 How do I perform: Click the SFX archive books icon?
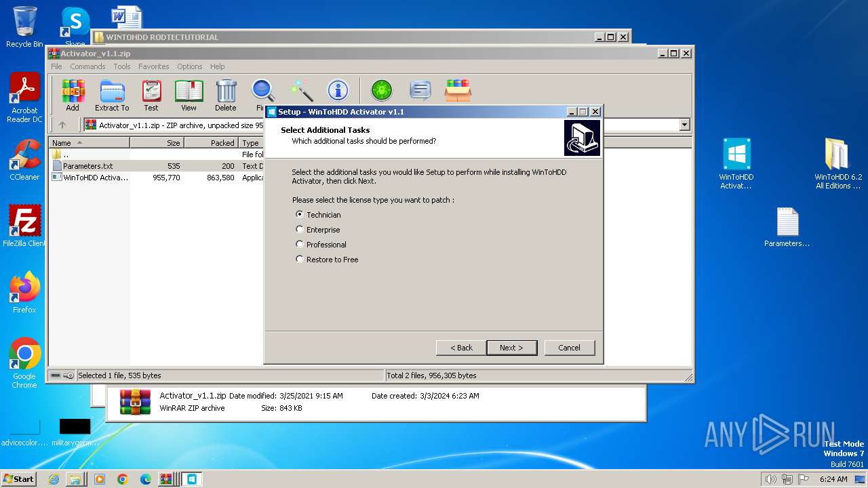(x=458, y=90)
